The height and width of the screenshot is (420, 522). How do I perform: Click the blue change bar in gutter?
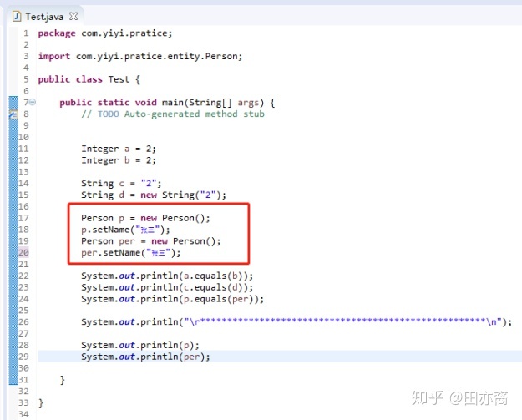[13, 240]
